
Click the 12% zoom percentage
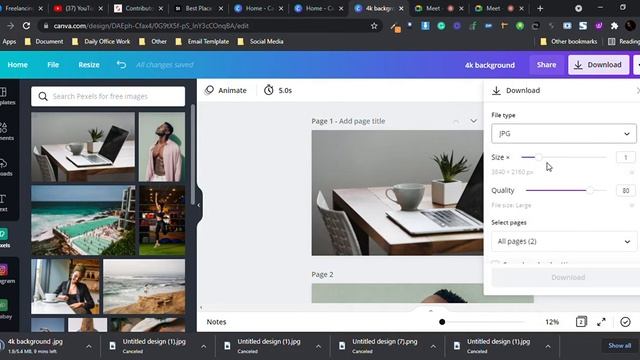pos(552,322)
